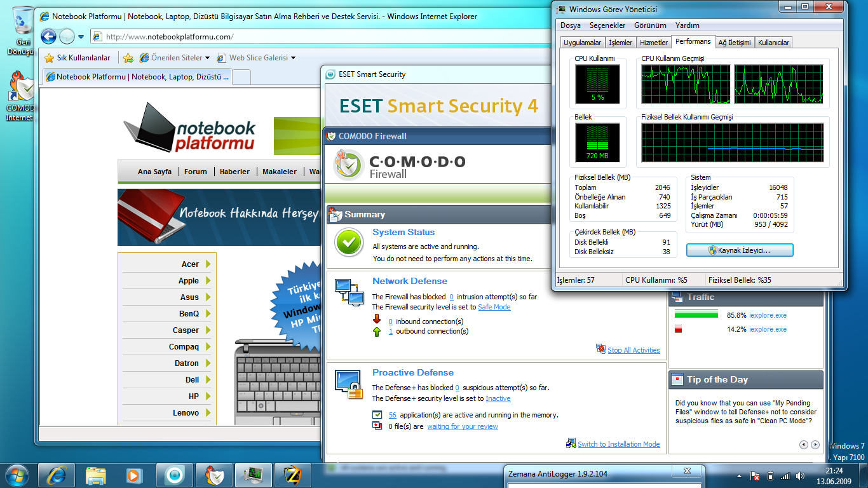
Task: Click the add to favorites bar icon
Action: coord(128,58)
